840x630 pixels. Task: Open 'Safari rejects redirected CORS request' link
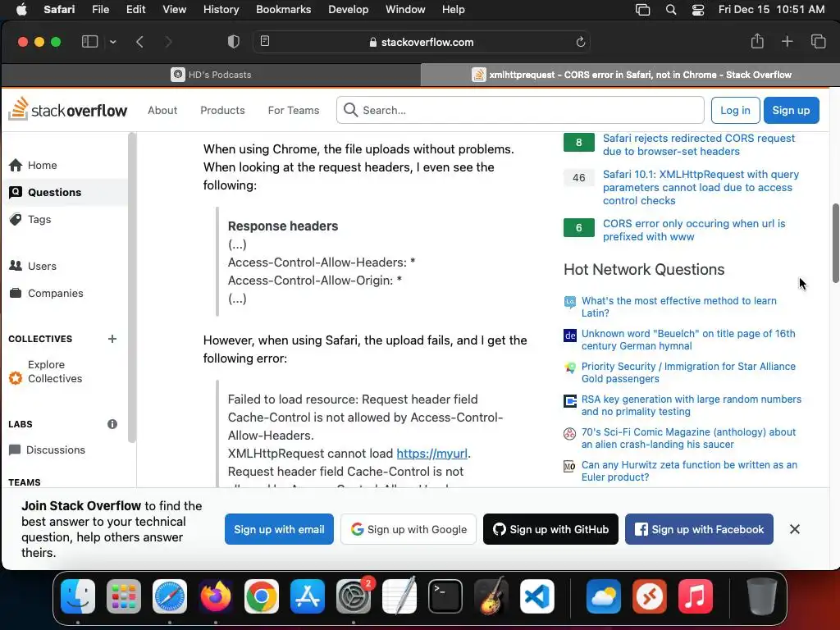coord(699,144)
